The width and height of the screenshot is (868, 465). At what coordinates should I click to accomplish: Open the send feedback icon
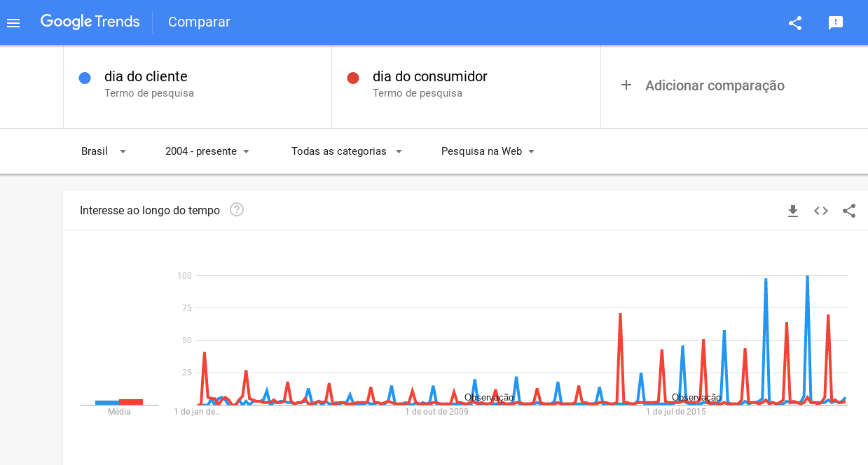836,22
